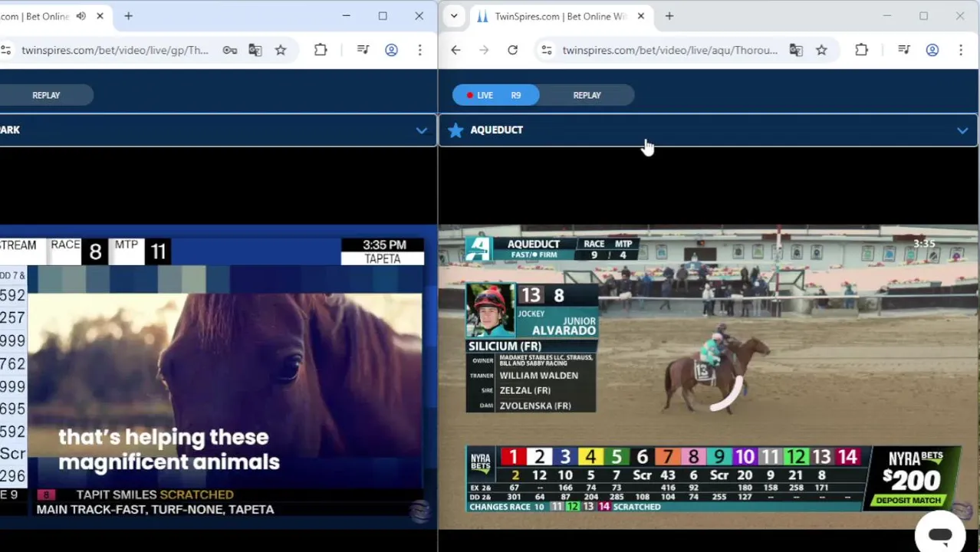Open media control icon in left window
The width and height of the screenshot is (980, 552).
click(x=363, y=50)
